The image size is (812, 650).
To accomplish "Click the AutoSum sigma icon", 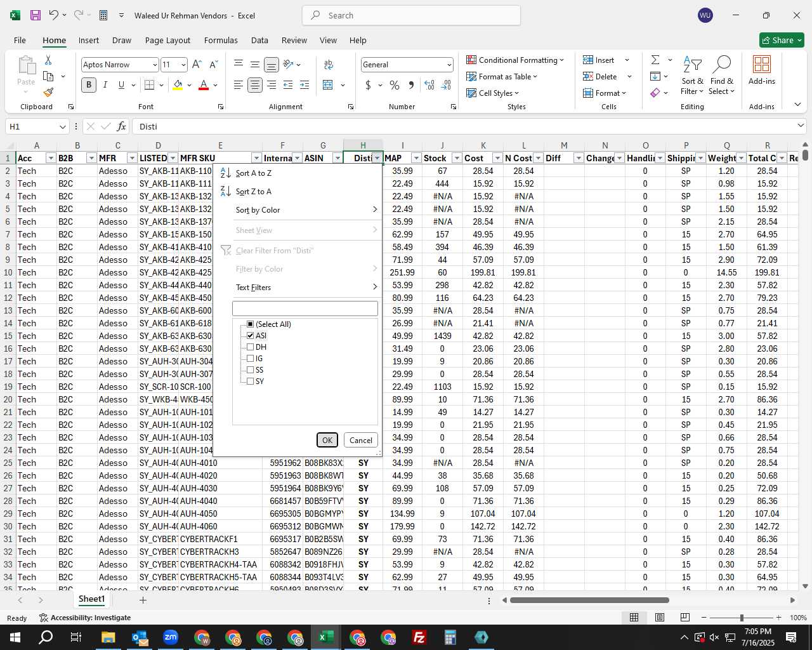I will (655, 60).
